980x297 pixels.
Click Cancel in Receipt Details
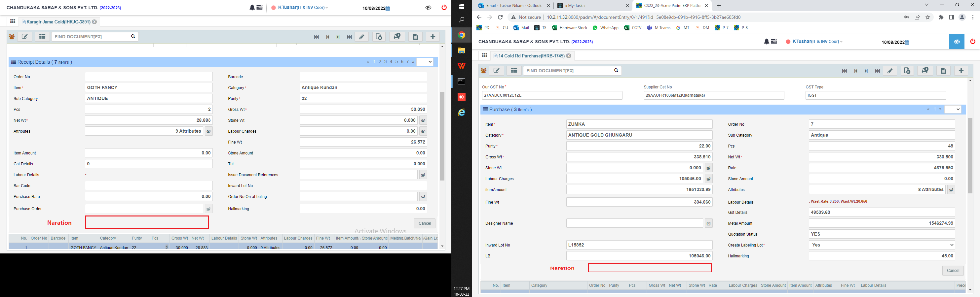(x=425, y=223)
